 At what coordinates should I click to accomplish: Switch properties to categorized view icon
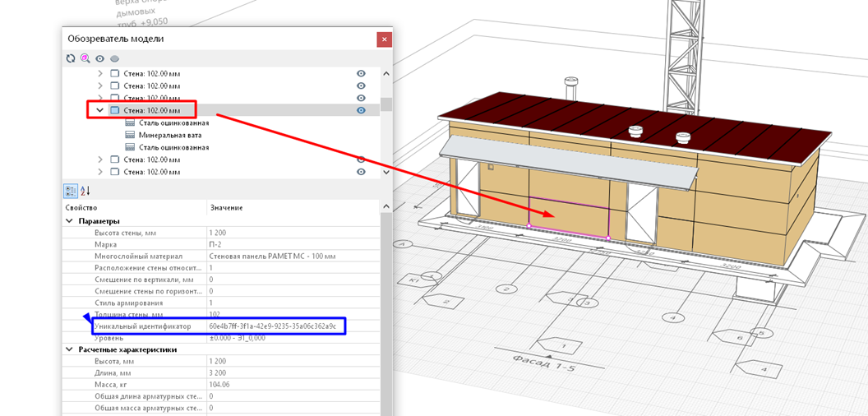point(71,191)
